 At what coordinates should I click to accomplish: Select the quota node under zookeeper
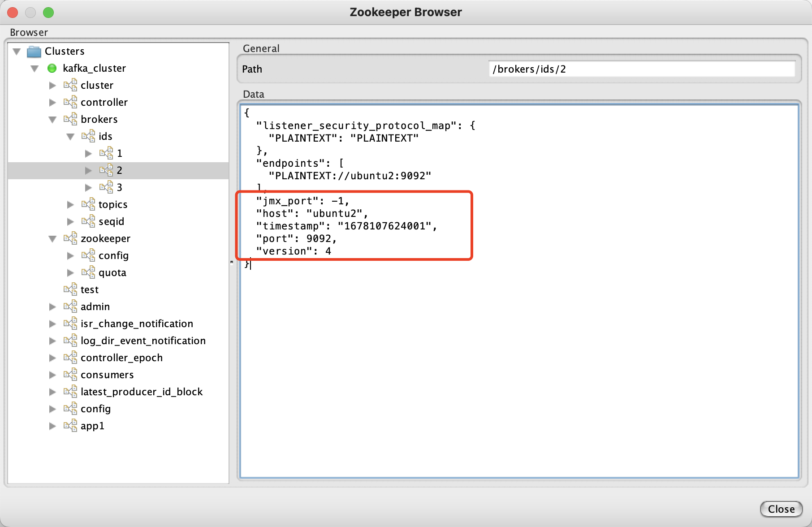tap(112, 272)
